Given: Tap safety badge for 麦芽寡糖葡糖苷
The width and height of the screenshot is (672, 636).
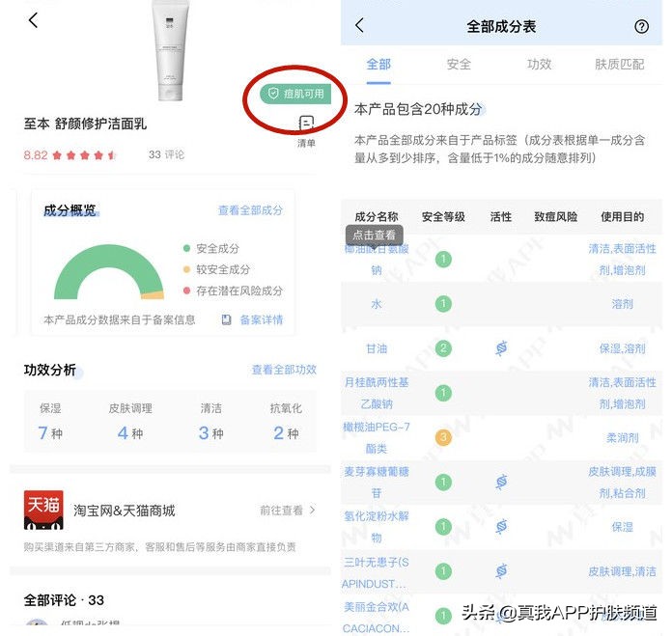Looking at the screenshot, I should (x=443, y=483).
